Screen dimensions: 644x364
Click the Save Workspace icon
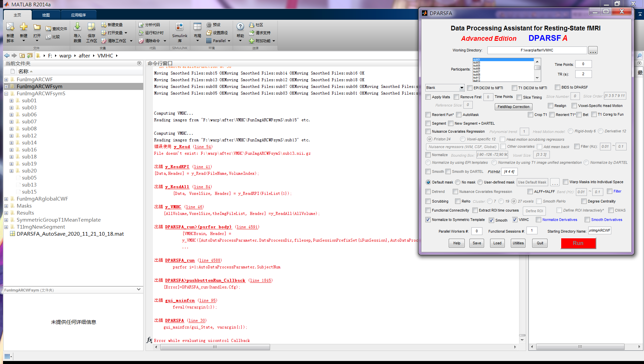91,27
